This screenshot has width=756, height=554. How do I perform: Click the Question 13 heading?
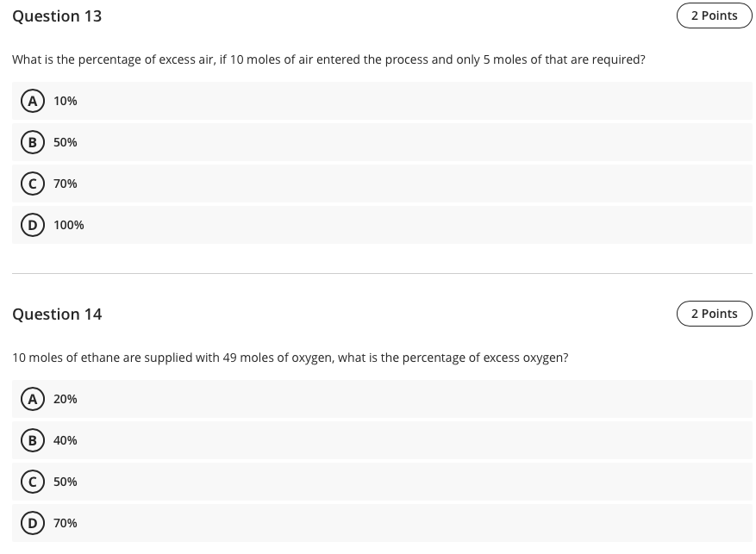tap(57, 16)
